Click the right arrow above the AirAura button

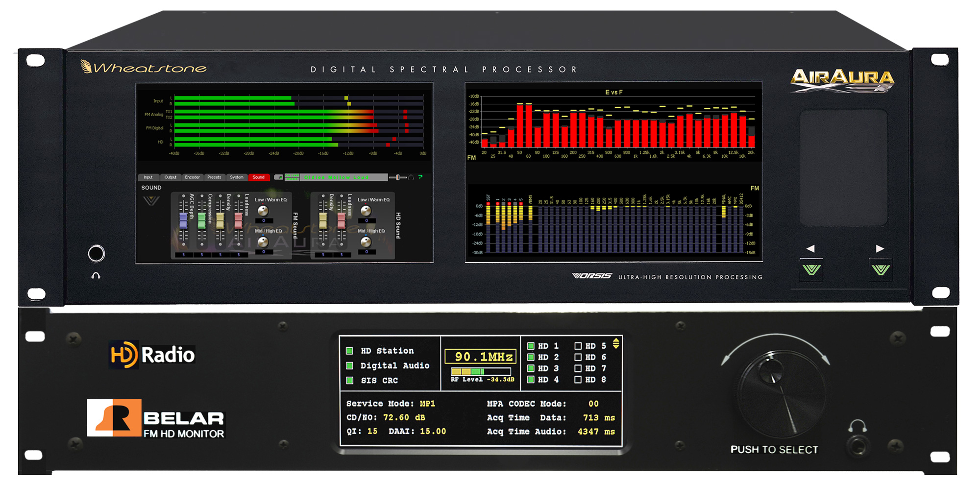[880, 249]
